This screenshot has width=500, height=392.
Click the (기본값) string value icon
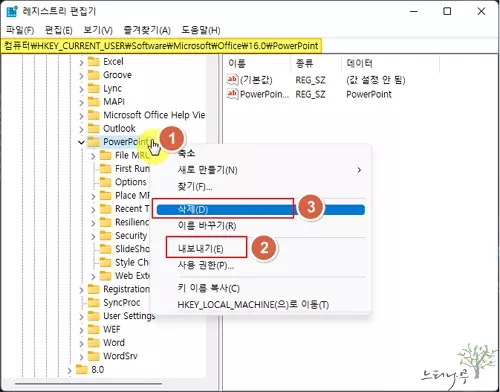pos(232,80)
